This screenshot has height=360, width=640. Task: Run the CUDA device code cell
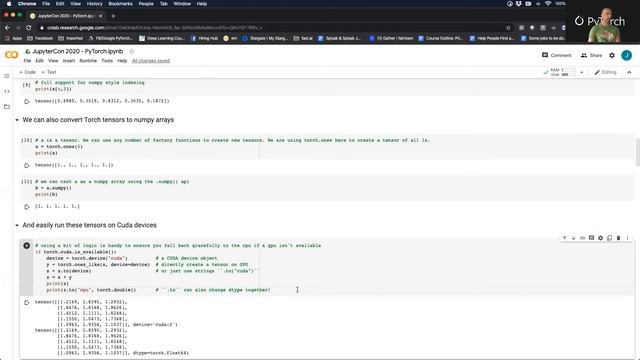(27, 246)
